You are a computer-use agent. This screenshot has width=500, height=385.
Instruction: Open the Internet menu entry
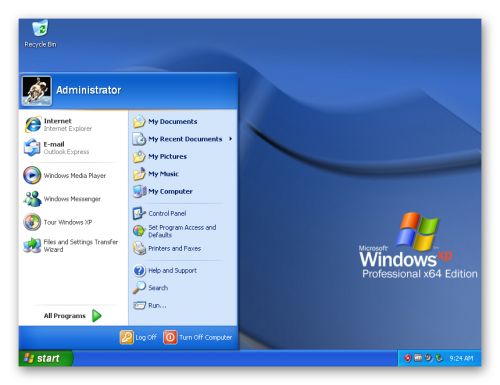point(73,125)
